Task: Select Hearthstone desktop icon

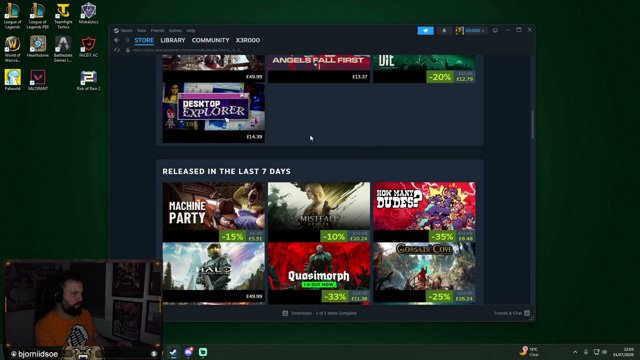Action: [x=38, y=46]
